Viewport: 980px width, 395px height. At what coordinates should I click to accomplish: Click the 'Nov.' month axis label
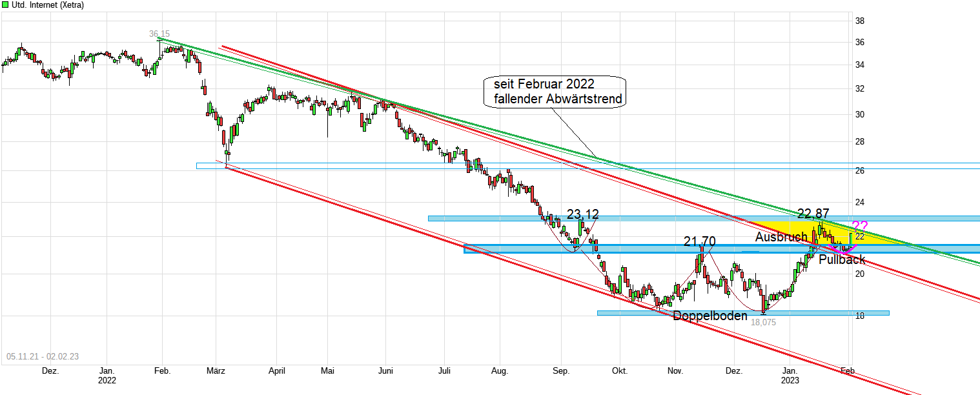(x=675, y=371)
